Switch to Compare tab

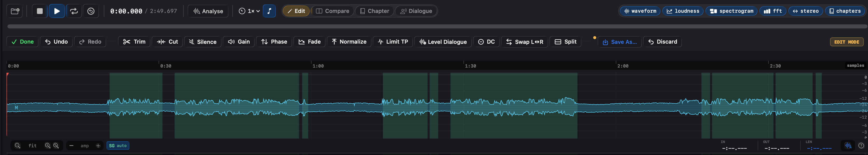pos(332,11)
